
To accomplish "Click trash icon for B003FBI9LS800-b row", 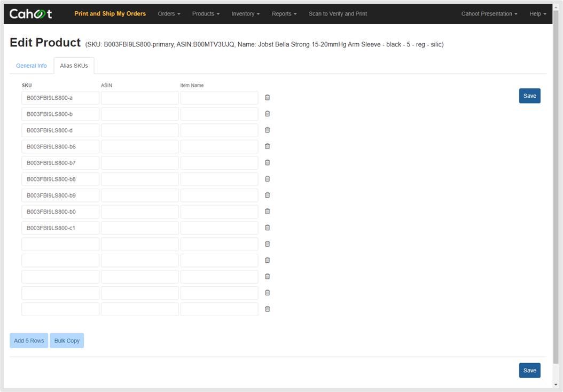I will click(267, 114).
